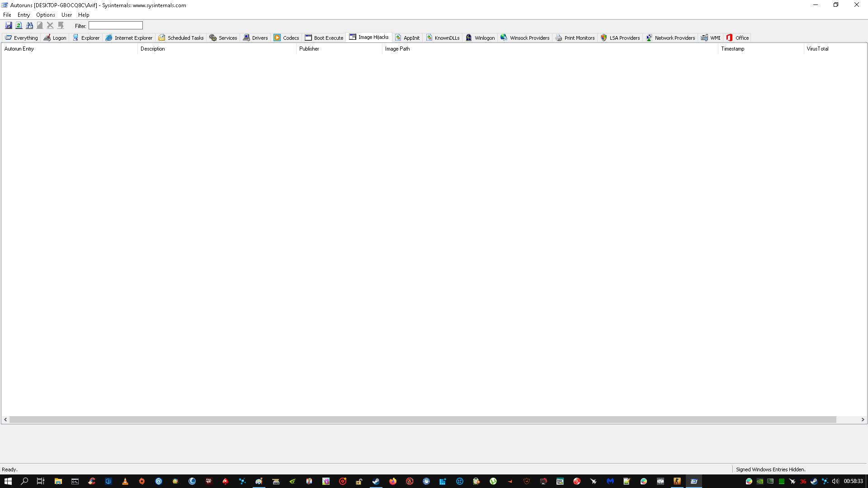Image resolution: width=868 pixels, height=488 pixels.
Task: Switch to the Logon tab
Action: pyautogui.click(x=55, y=38)
